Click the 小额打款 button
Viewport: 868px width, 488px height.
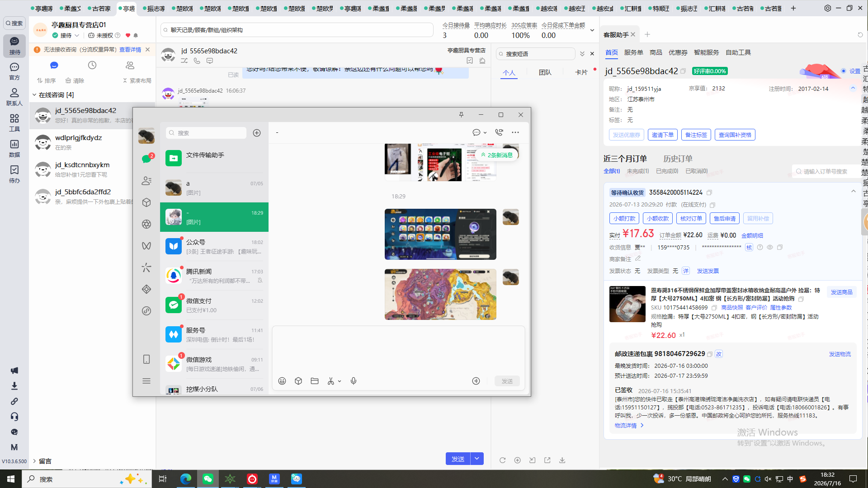(624, 218)
